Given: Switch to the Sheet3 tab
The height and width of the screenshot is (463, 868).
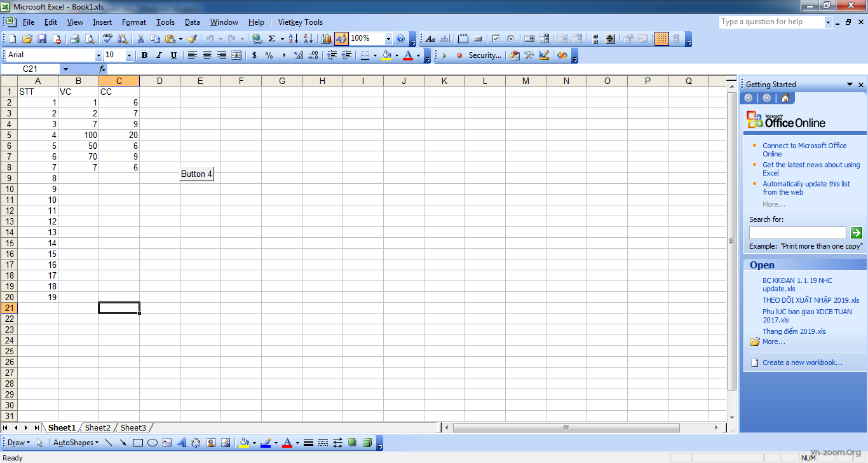Looking at the screenshot, I should tap(133, 428).
